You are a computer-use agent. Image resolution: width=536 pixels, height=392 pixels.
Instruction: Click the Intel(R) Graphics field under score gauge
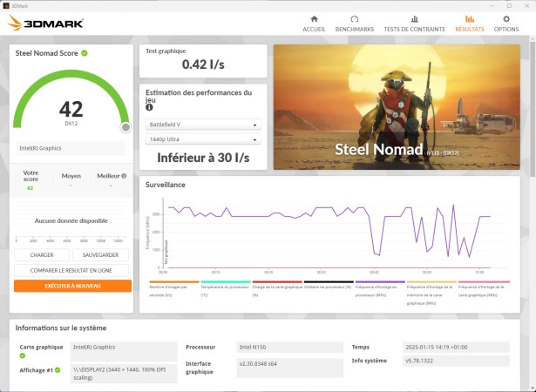point(71,148)
